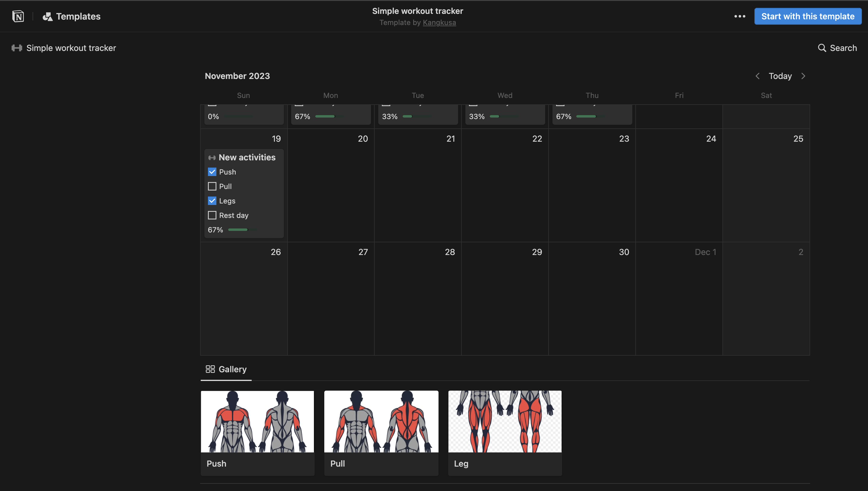Click the 0% progress bar in Sunday card
This screenshot has width=868, height=491.
point(238,117)
